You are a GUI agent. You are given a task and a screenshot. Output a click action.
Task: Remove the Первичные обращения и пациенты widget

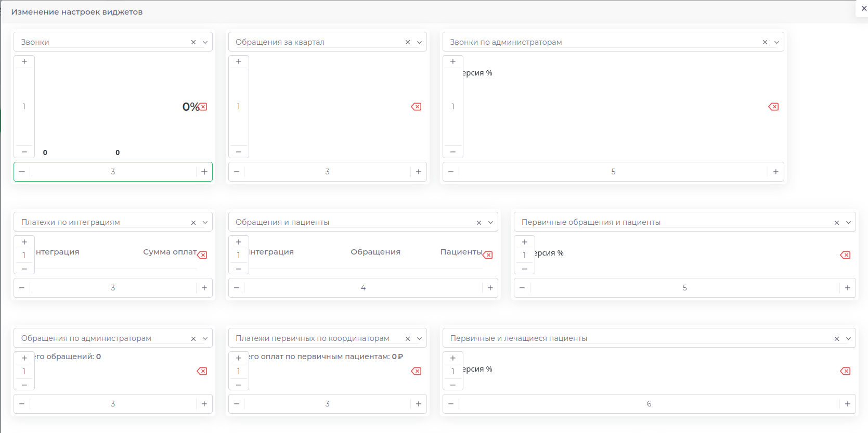(845, 255)
